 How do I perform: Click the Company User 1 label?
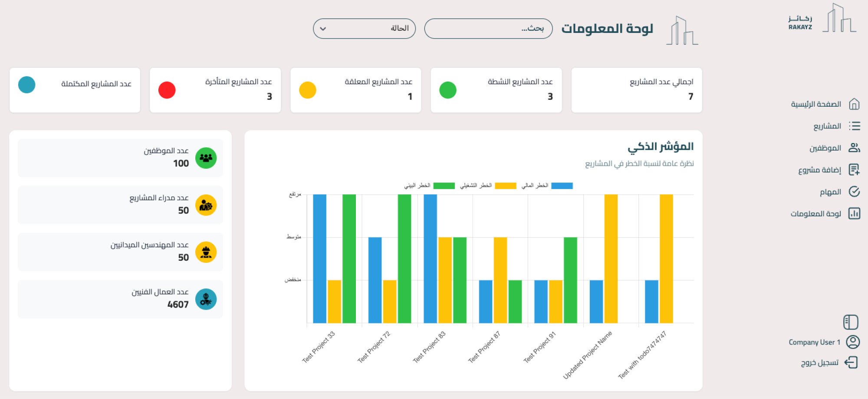click(814, 342)
